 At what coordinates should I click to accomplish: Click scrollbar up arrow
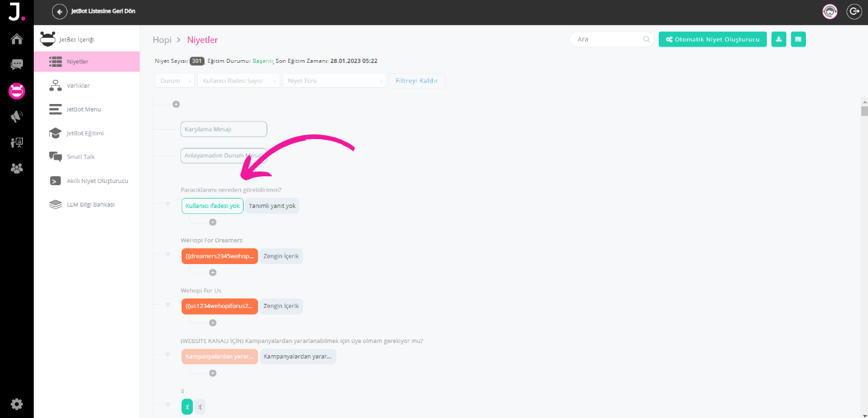pyautogui.click(x=864, y=101)
